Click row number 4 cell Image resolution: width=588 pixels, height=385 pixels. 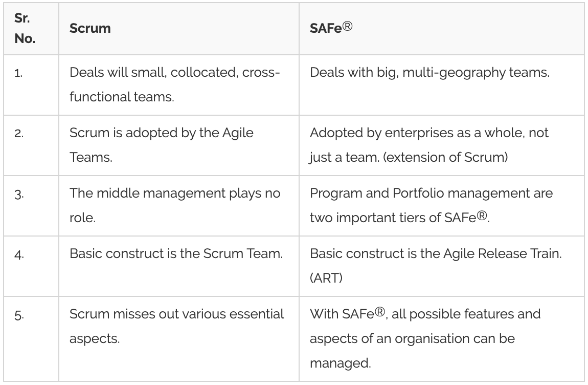click(x=18, y=255)
